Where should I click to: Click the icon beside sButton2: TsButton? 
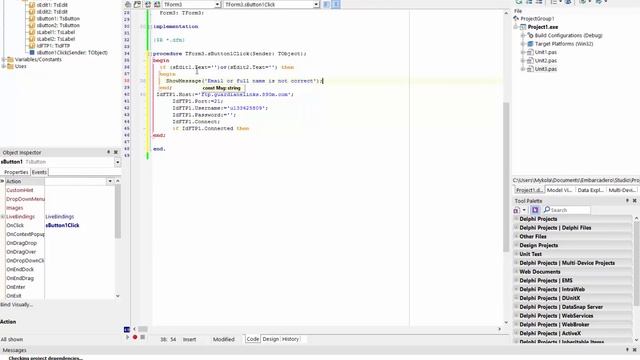(32, 25)
